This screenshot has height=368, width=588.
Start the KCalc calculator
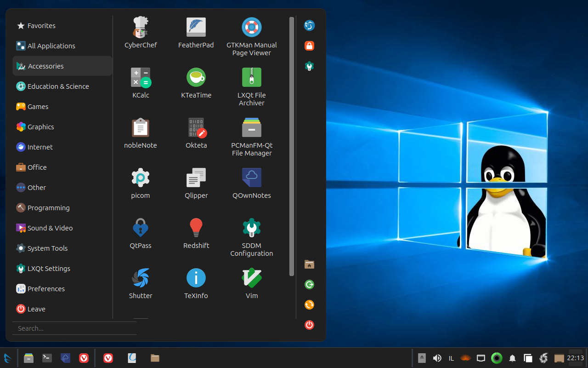tap(141, 82)
